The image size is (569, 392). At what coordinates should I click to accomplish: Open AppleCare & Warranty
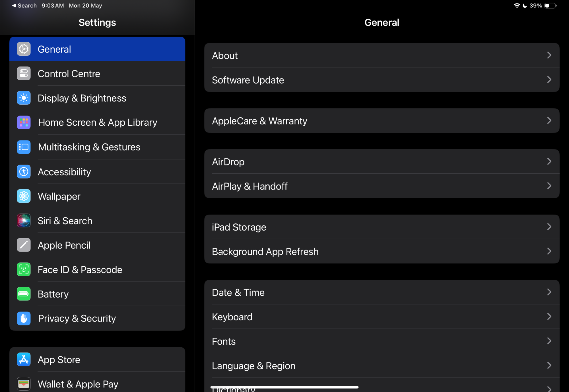pyautogui.click(x=382, y=121)
